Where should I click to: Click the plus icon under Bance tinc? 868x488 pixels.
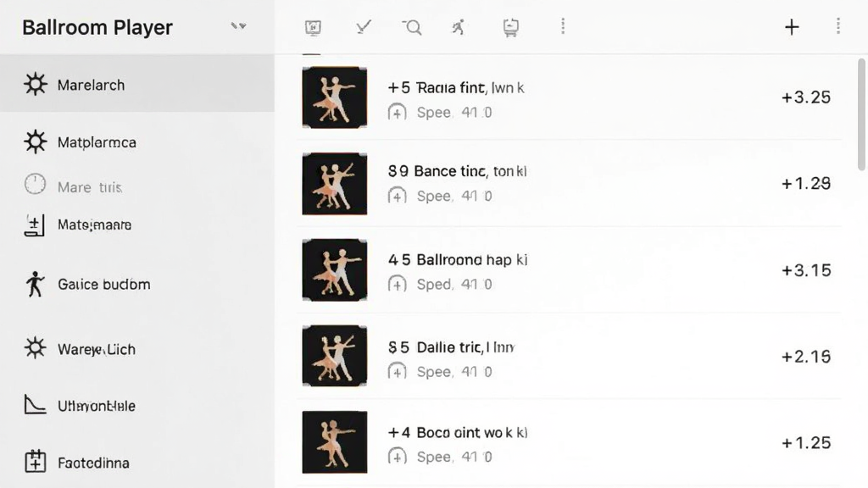point(397,196)
